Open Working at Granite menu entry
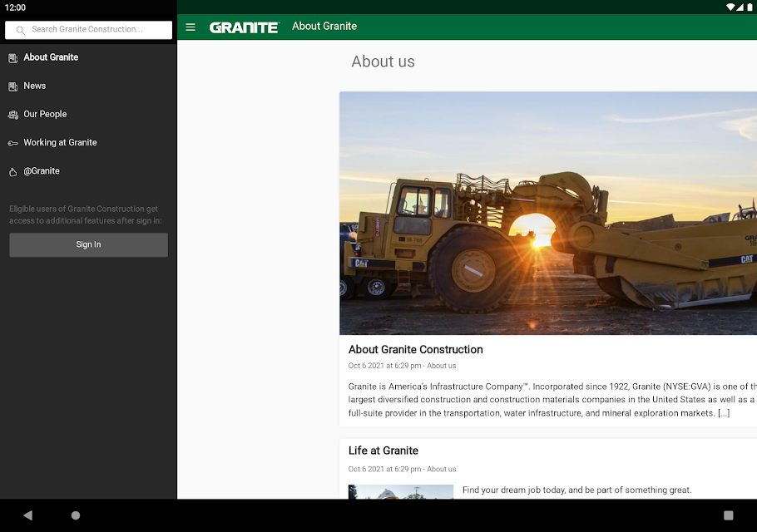757x532 pixels. click(x=60, y=142)
